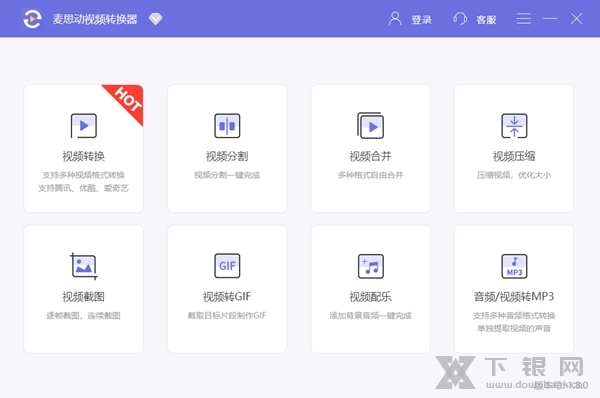
Task: Click description 逐帧截图，连续截图
Action: click(x=83, y=316)
